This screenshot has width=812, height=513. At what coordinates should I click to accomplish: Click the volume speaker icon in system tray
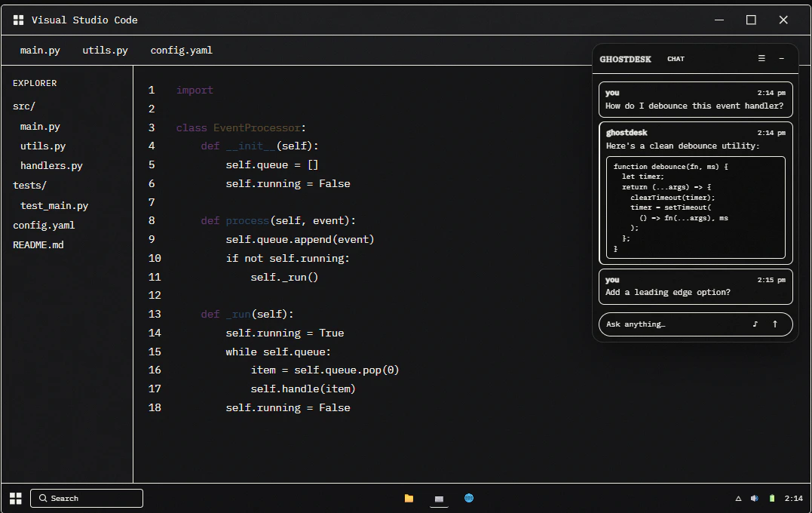(x=754, y=498)
